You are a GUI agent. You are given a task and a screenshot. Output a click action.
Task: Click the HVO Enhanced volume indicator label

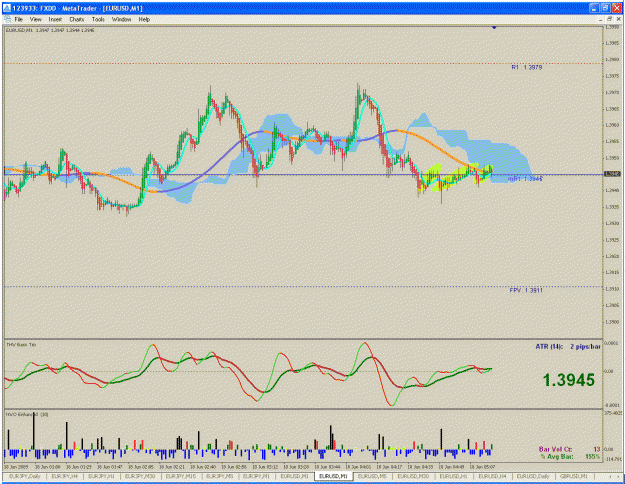(x=27, y=414)
